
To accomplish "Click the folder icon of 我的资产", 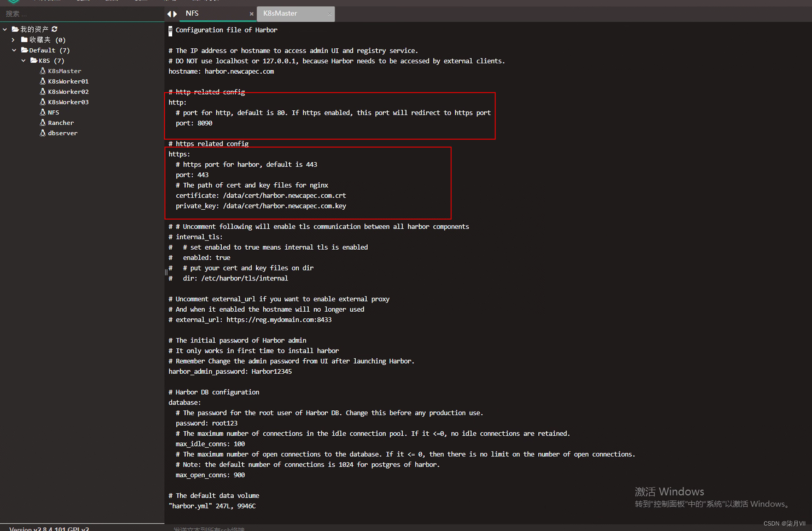I will pyautogui.click(x=15, y=29).
